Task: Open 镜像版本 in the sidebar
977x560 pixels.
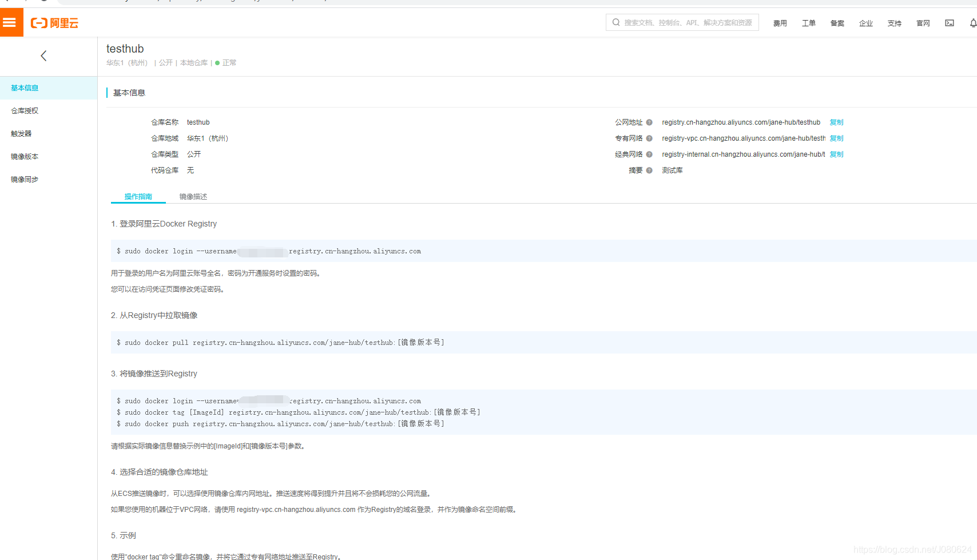Action: [49, 157]
